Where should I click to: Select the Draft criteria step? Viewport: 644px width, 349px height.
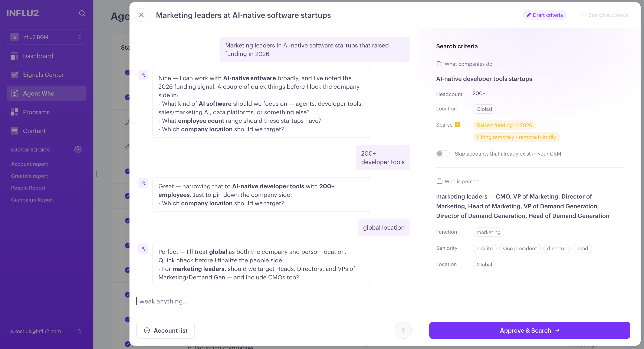(x=545, y=15)
